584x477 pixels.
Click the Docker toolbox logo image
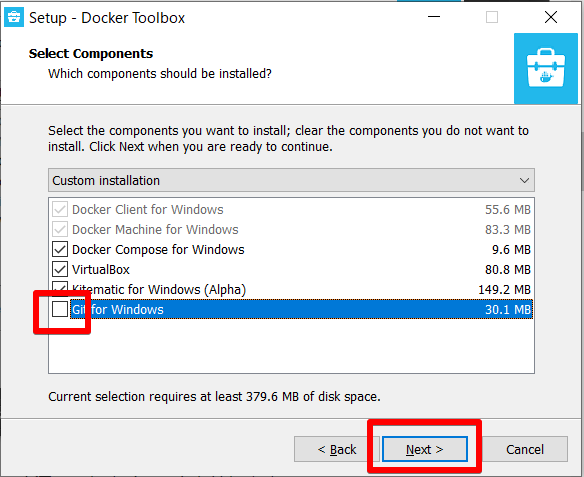pyautogui.click(x=546, y=69)
